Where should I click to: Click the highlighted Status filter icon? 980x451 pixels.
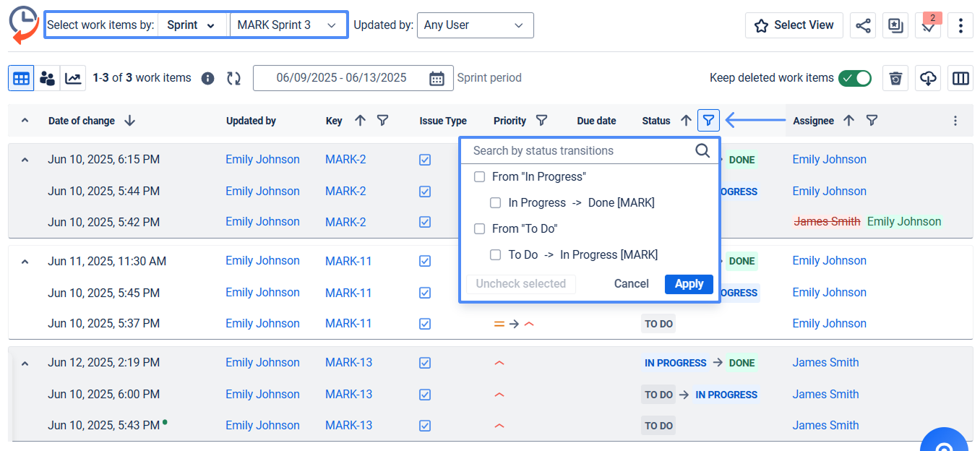708,121
